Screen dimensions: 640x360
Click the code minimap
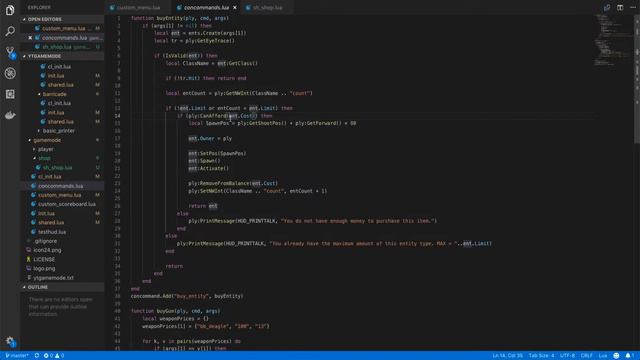click(x=612, y=41)
